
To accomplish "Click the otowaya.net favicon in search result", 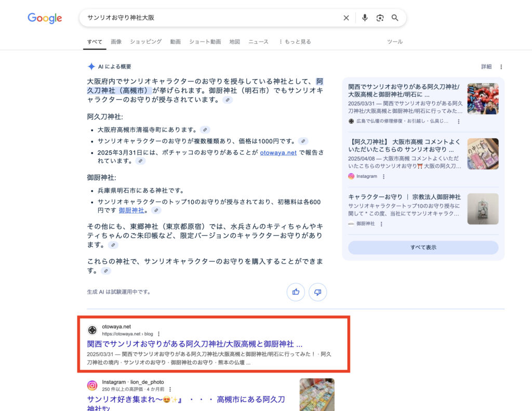I will [x=92, y=330].
